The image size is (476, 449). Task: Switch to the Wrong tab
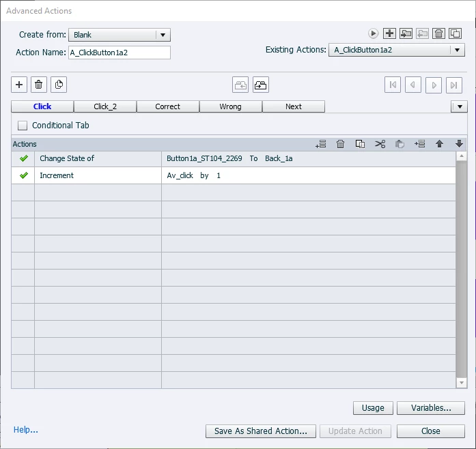[x=230, y=106]
